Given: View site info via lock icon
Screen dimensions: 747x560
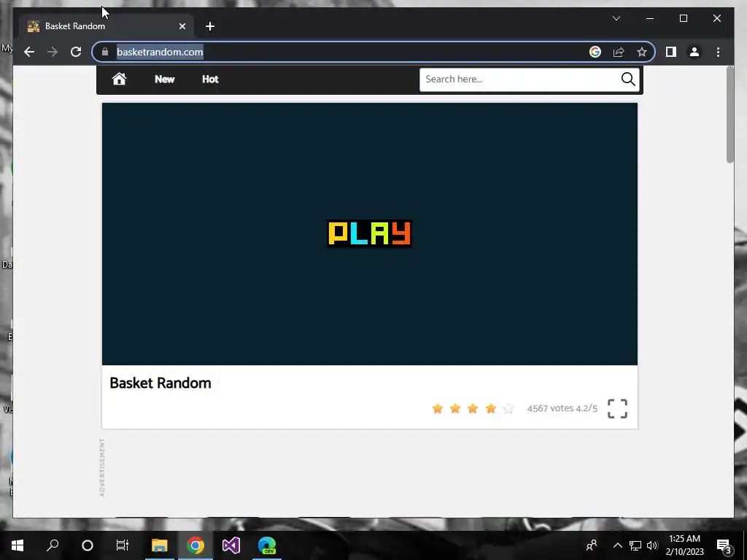Looking at the screenshot, I should tap(105, 52).
